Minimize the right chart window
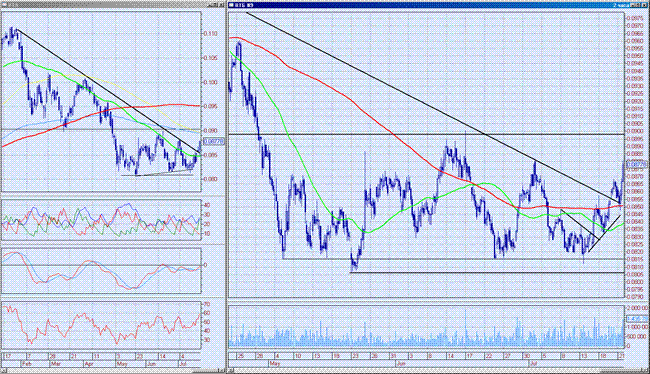This screenshot has height=374, width=650. click(x=632, y=5)
